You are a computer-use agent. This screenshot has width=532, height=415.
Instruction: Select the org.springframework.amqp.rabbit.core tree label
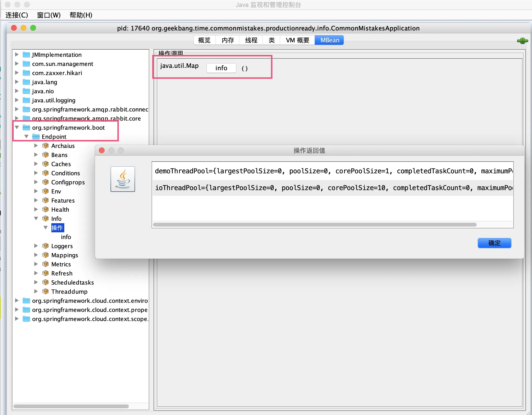[x=87, y=118]
